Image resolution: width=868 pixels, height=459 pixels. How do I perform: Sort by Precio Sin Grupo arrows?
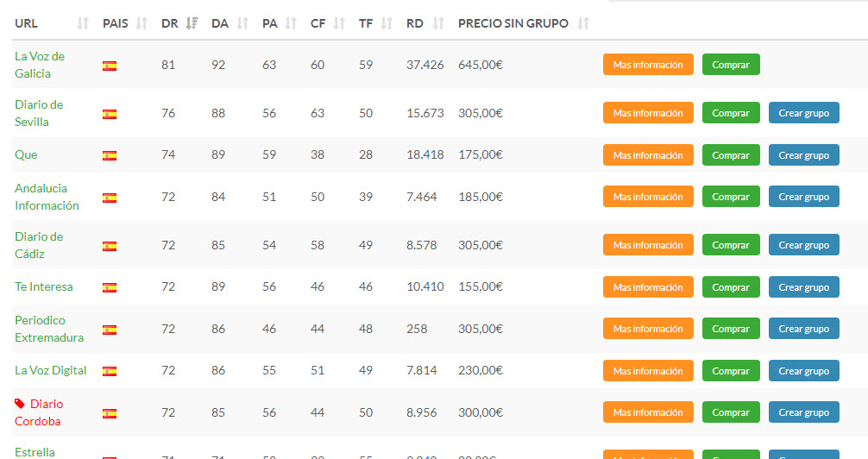(x=583, y=23)
